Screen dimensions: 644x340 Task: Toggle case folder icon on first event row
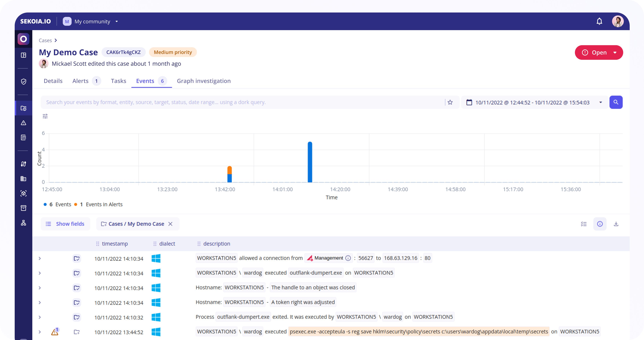pos(77,258)
